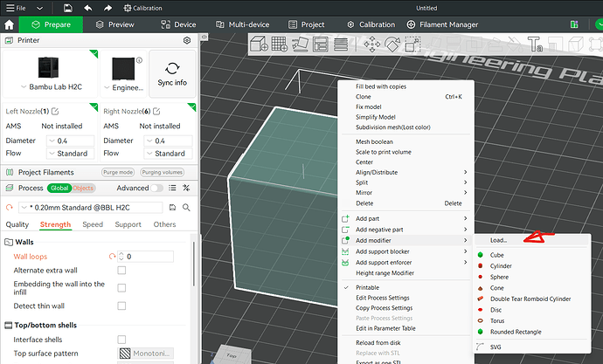The width and height of the screenshot is (603, 364).
Task: Open the settings list view icon
Action: [172, 188]
